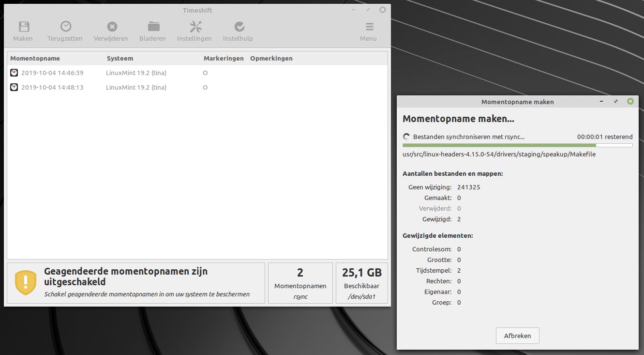Minimize the Timeshift window
Viewport: 644px width, 355px height.
tap(354, 10)
